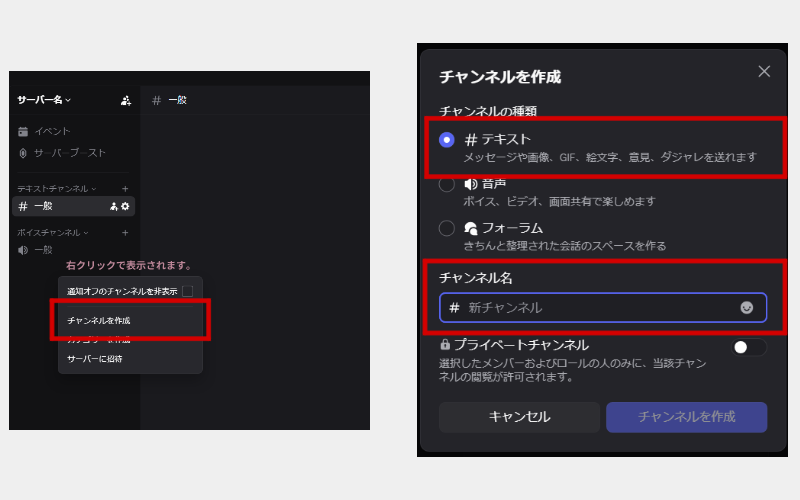Open invite icon on the 一般 text channel
The image size is (800, 500).
pos(114,207)
